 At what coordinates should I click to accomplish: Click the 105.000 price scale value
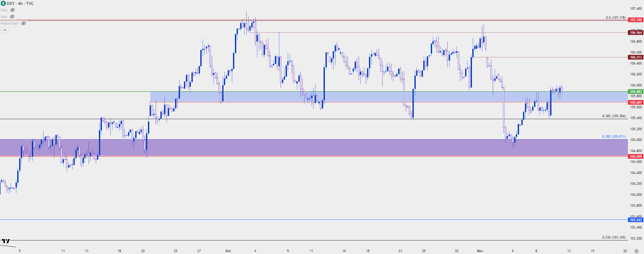pyautogui.click(x=636, y=140)
